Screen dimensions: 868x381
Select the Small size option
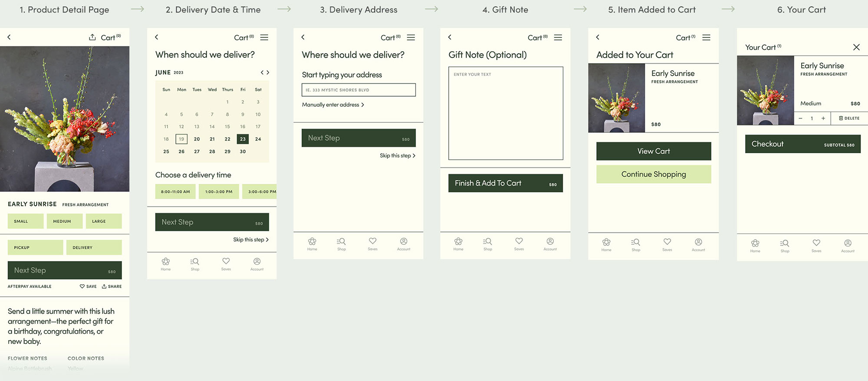tap(26, 221)
